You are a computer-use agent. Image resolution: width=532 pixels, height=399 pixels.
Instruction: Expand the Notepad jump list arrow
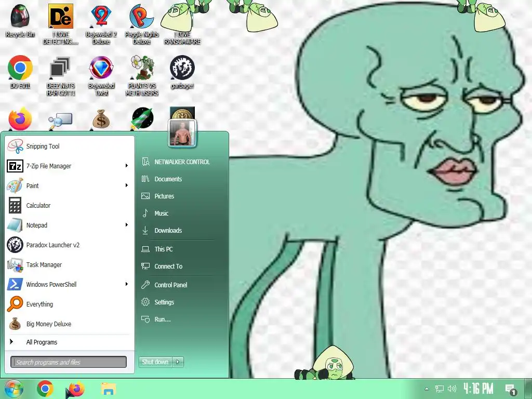coord(127,224)
